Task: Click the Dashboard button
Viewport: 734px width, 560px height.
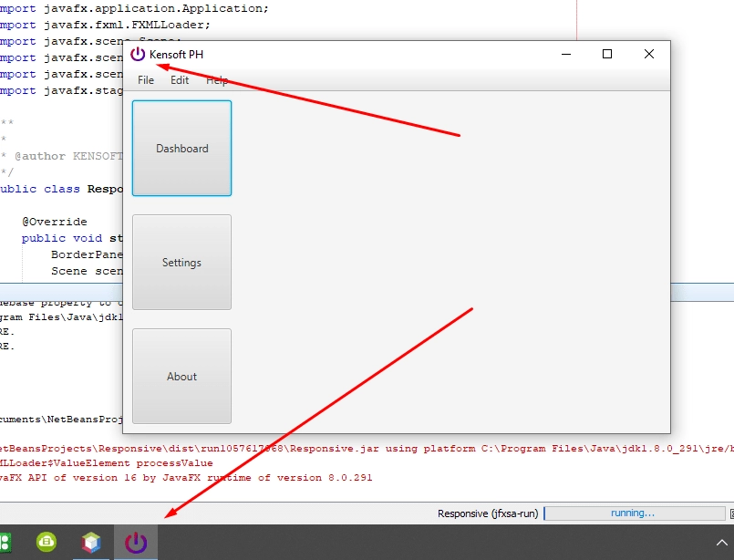Action: pyautogui.click(x=181, y=148)
